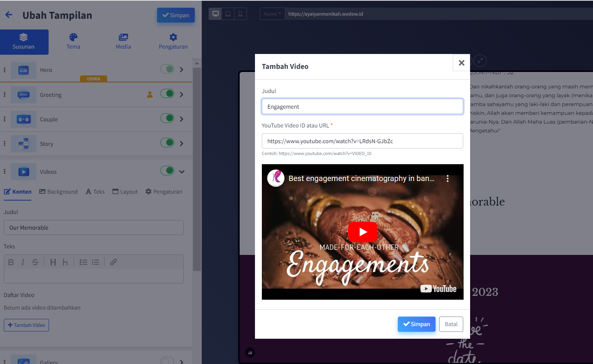This screenshot has height=364, width=593.
Task: Toggle the Story section switch
Action: (167, 142)
